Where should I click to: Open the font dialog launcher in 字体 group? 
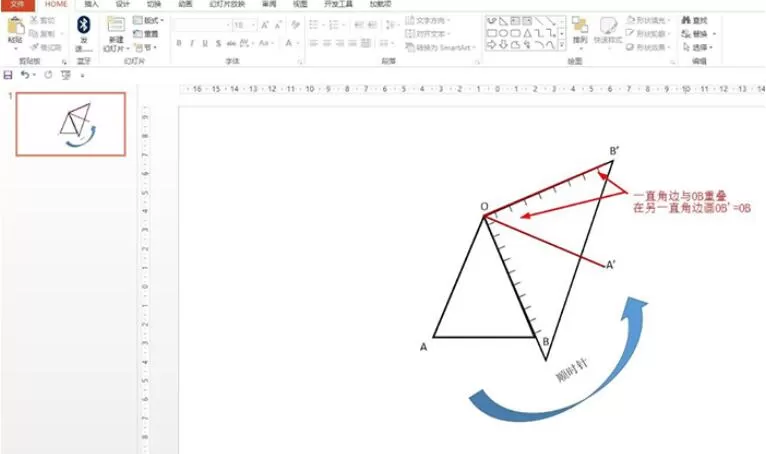300,62
